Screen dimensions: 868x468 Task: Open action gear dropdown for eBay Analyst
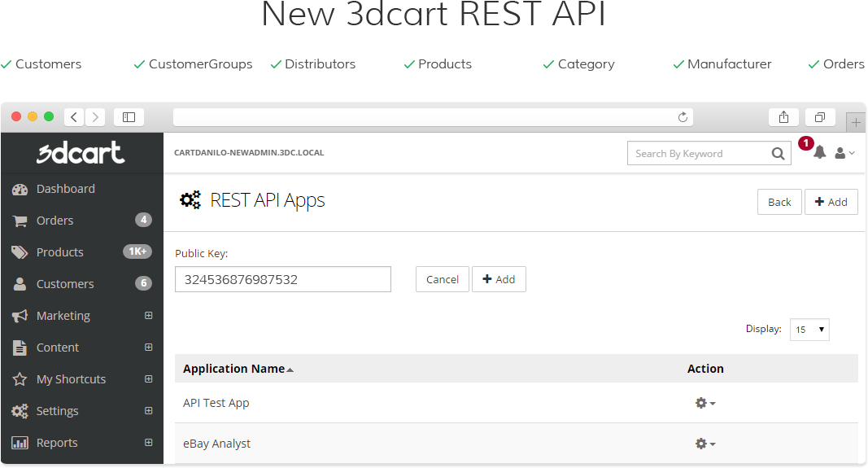click(705, 444)
